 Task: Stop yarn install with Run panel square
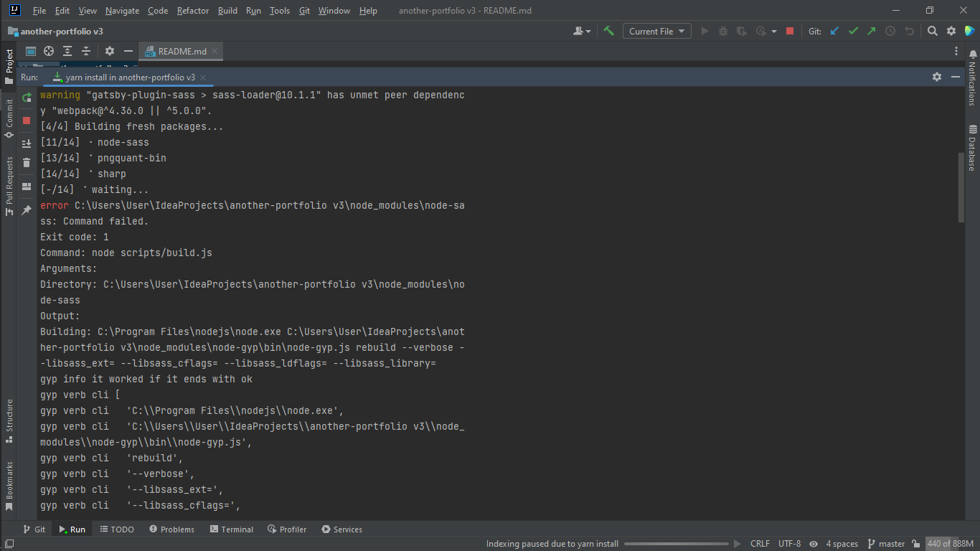click(x=27, y=121)
